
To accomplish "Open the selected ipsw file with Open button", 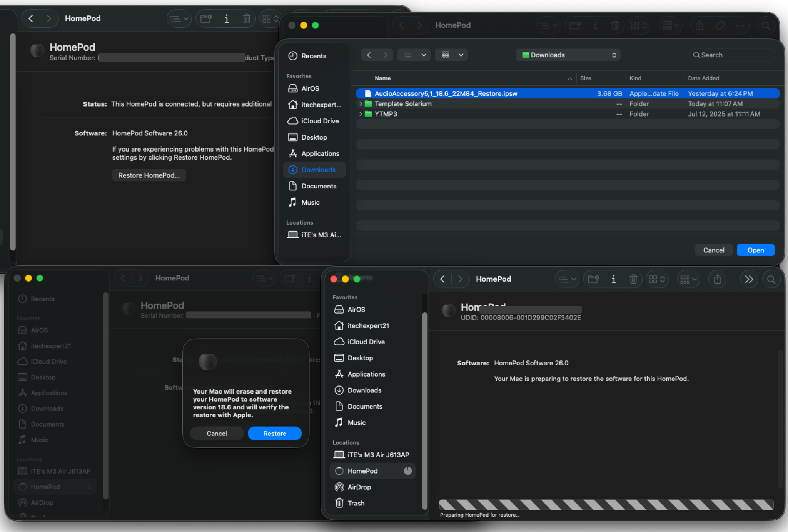I will coord(755,250).
